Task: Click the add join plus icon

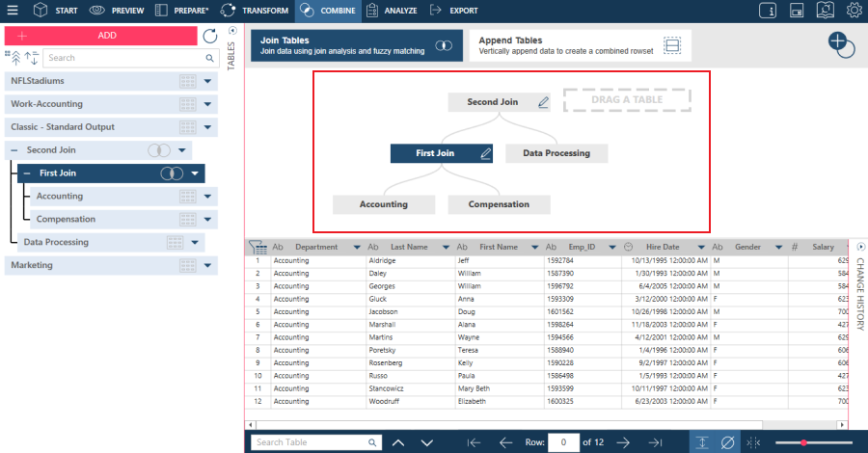Action: click(x=841, y=44)
